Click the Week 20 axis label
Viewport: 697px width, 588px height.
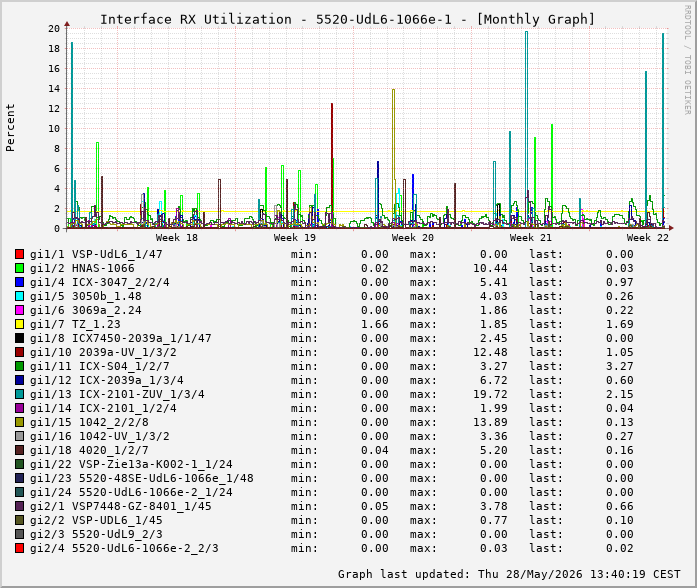pos(413,237)
